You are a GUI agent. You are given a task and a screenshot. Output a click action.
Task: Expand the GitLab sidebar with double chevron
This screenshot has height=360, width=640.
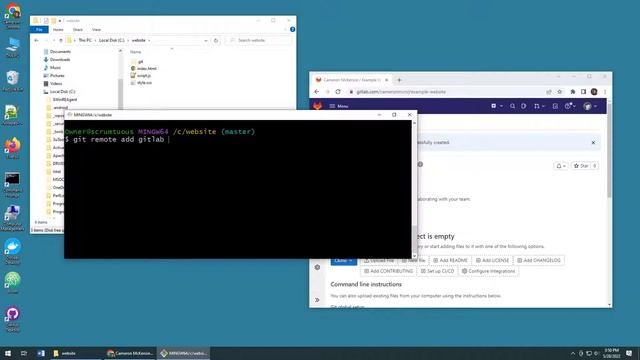317,300
